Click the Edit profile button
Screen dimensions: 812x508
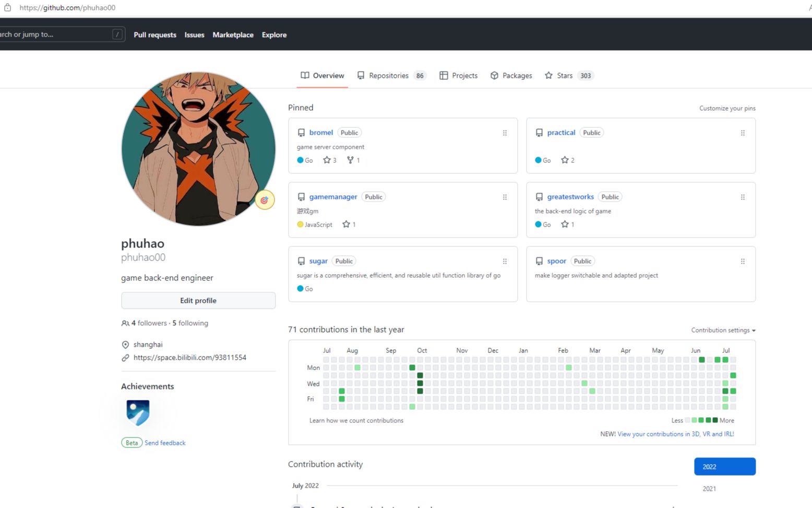[198, 300]
